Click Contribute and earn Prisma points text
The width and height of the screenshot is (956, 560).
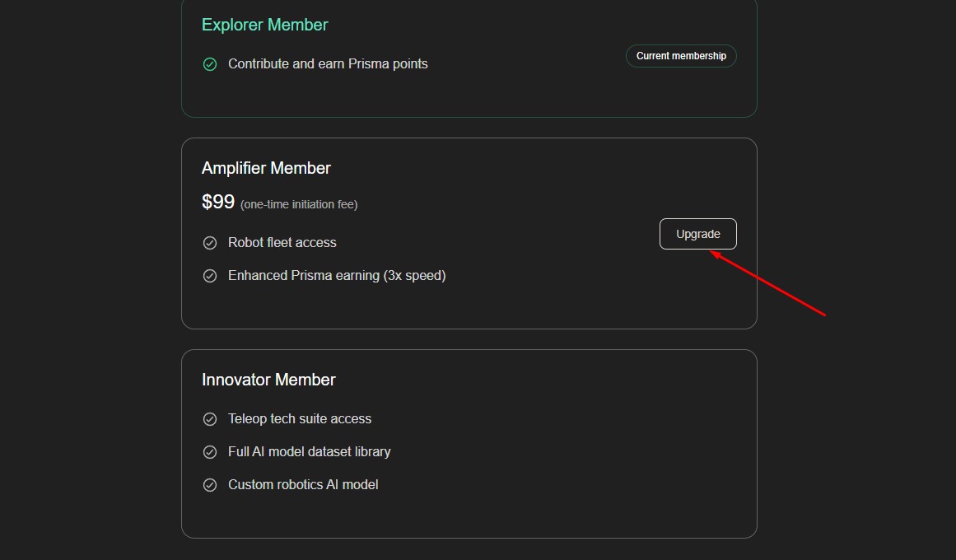[x=328, y=64]
